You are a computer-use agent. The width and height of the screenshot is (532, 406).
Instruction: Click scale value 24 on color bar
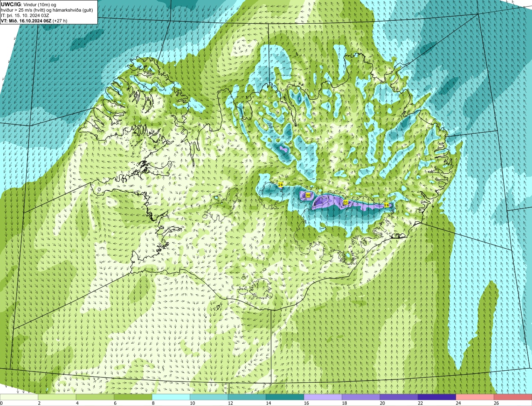[458, 403]
